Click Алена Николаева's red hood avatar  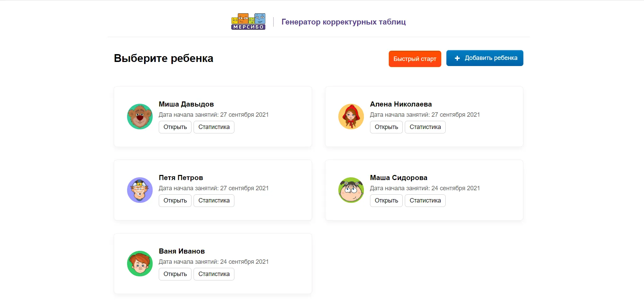click(351, 116)
